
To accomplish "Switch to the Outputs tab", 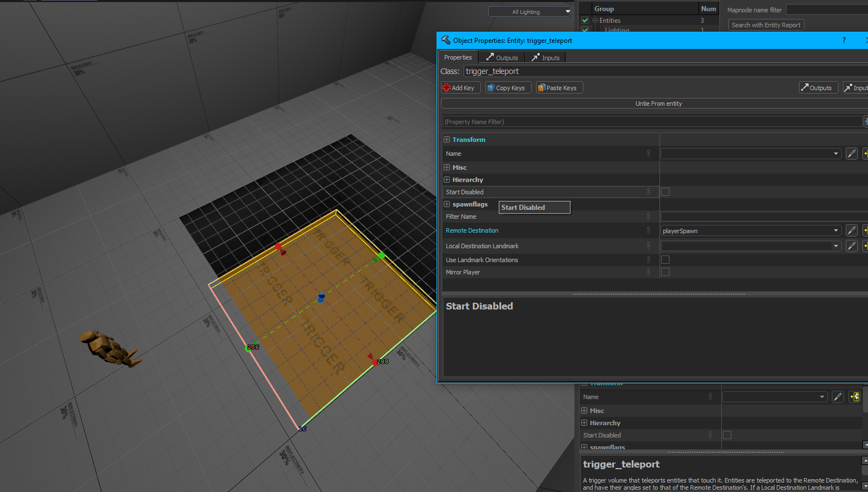I will coord(501,57).
